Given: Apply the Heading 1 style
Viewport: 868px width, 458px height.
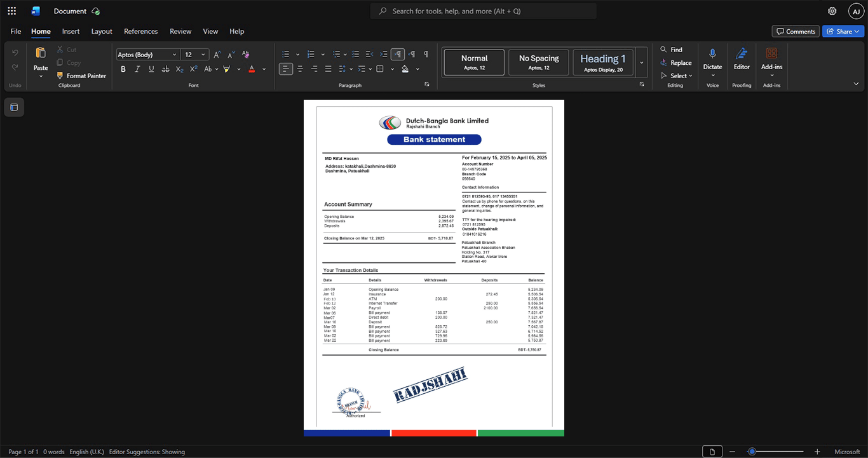Looking at the screenshot, I should point(603,62).
